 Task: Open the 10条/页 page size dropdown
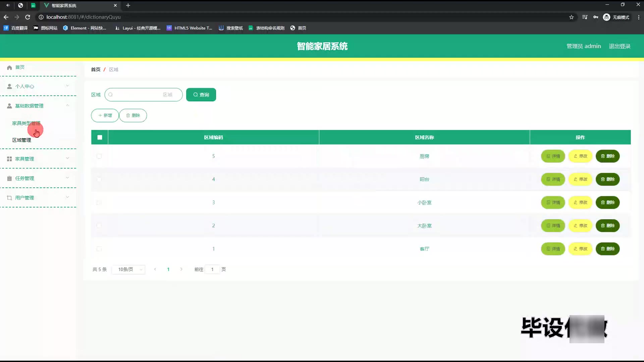(129, 269)
